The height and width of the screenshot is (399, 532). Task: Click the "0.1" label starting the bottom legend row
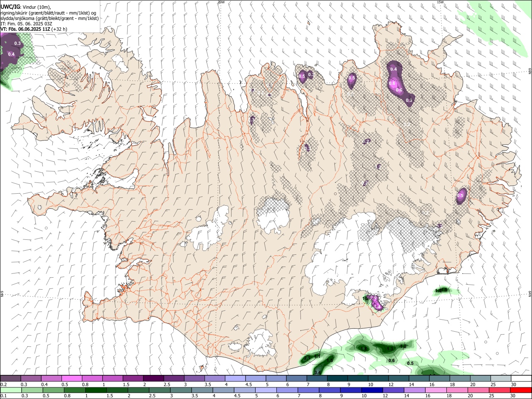3,396
